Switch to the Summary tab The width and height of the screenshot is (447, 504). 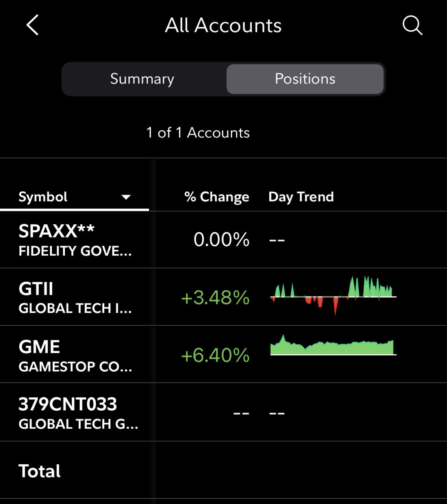click(x=142, y=79)
